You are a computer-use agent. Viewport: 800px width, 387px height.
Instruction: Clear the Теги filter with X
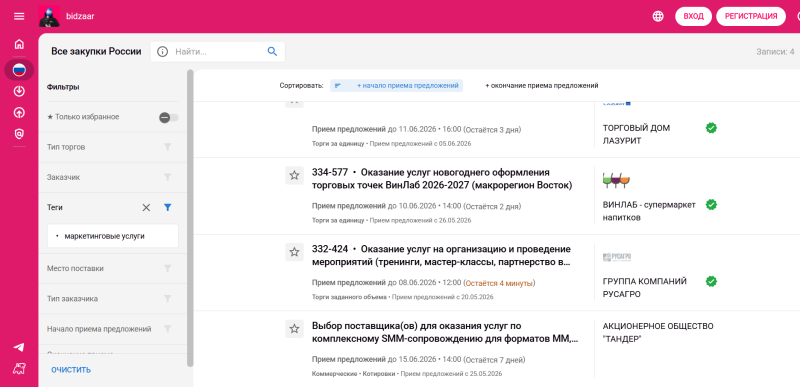146,208
